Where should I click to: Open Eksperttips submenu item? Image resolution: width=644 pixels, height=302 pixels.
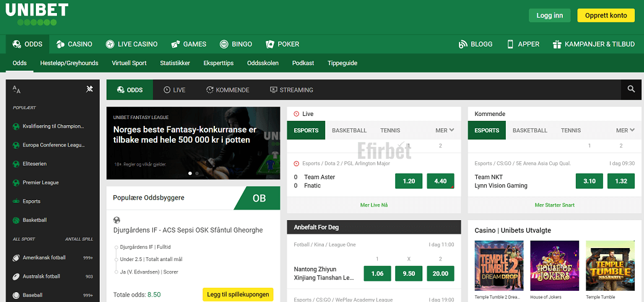point(219,63)
